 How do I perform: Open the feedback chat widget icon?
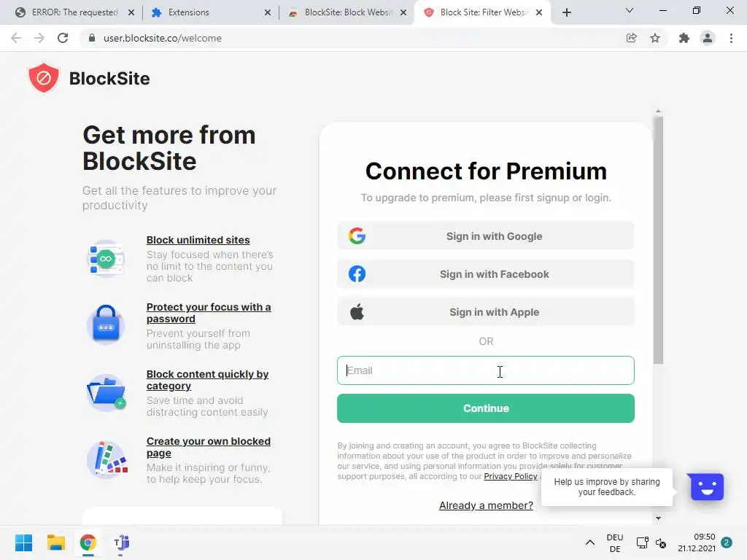pos(705,486)
